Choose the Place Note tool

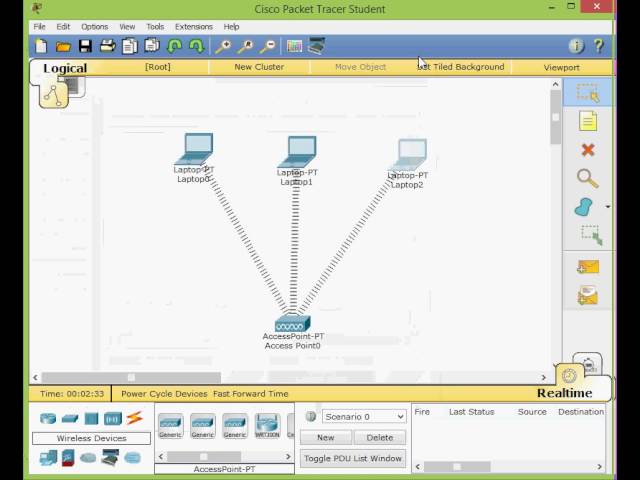[x=588, y=121]
